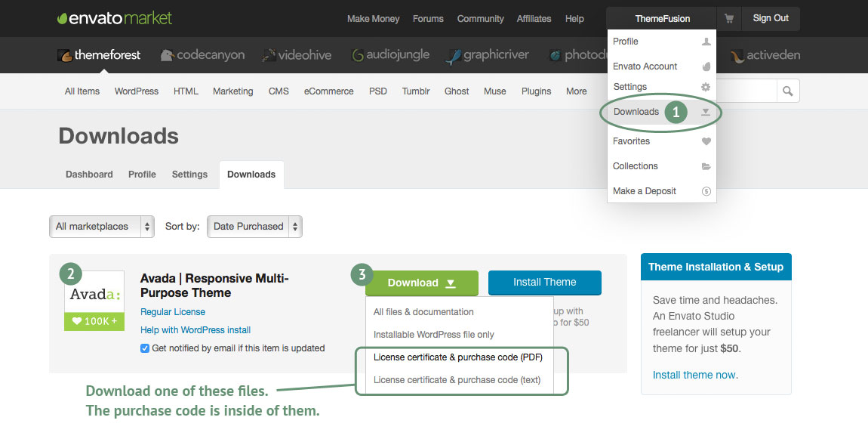868x442 pixels.
Task: Open the ThemeFusion account menu
Action: 662,18
